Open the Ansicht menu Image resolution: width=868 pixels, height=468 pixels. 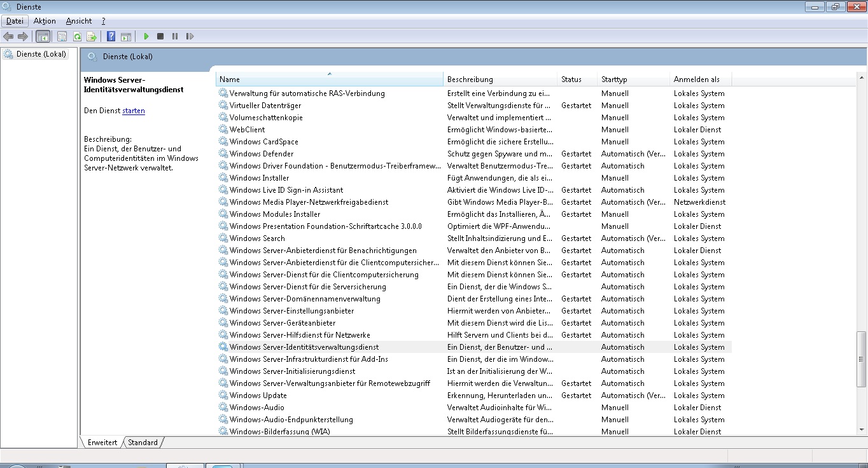tap(79, 21)
